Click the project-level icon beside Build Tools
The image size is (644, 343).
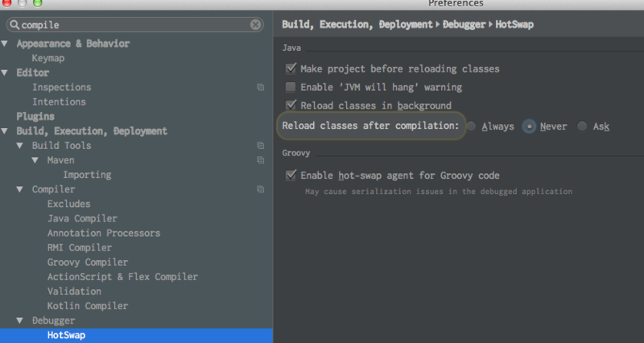260,146
